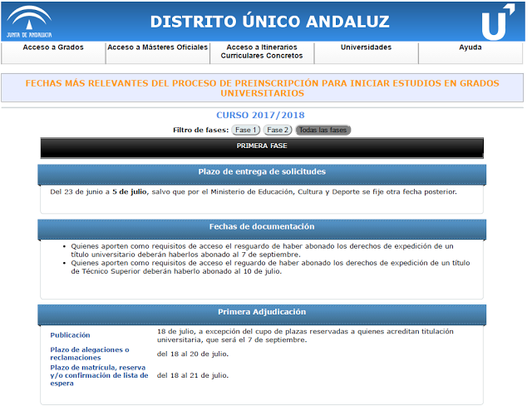Click the Primera Adjudicación section header

(x=261, y=313)
